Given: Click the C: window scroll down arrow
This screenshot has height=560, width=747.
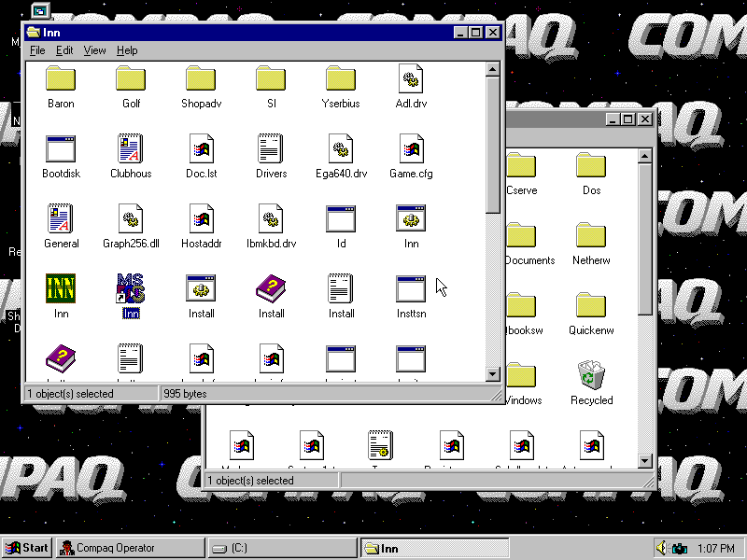Looking at the screenshot, I should pyautogui.click(x=645, y=460).
